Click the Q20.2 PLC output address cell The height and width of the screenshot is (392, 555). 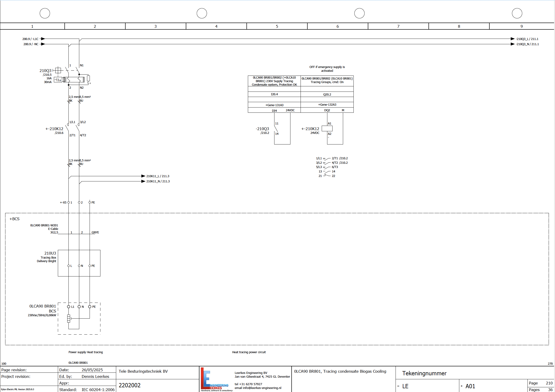[x=327, y=95]
